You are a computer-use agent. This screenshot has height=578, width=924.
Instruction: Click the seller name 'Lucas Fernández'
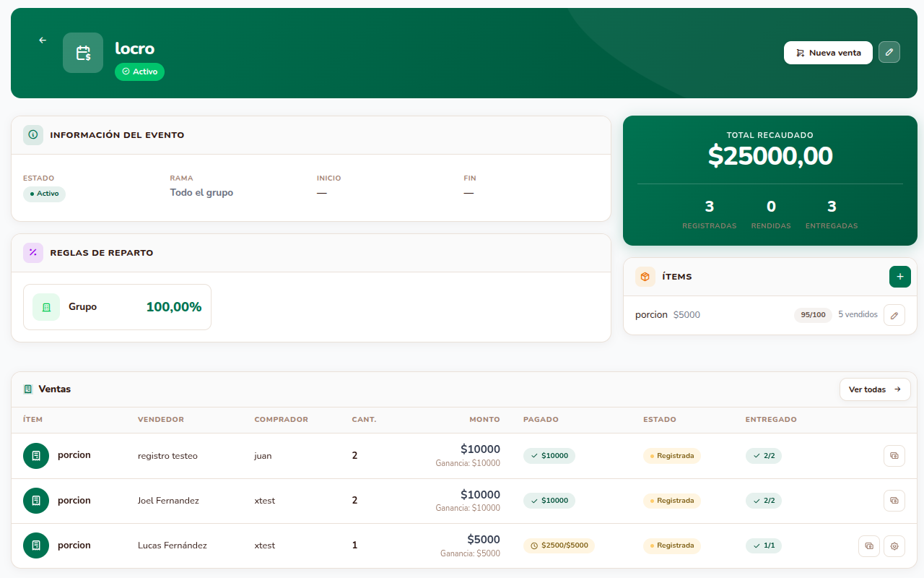pos(173,545)
